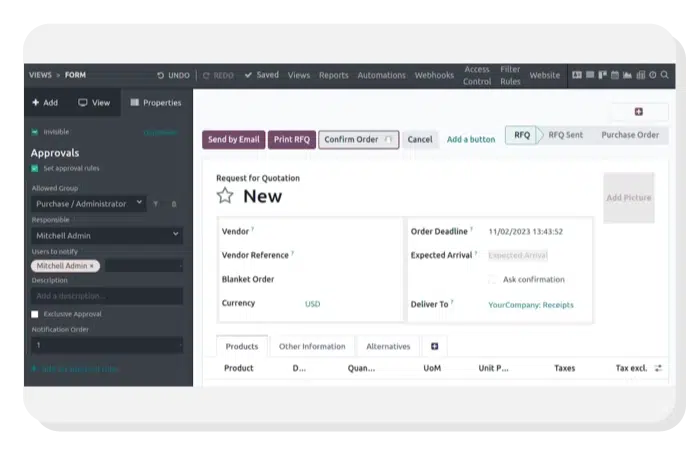
Task: Open the Calendar view icon in toolbar
Action: (x=615, y=75)
